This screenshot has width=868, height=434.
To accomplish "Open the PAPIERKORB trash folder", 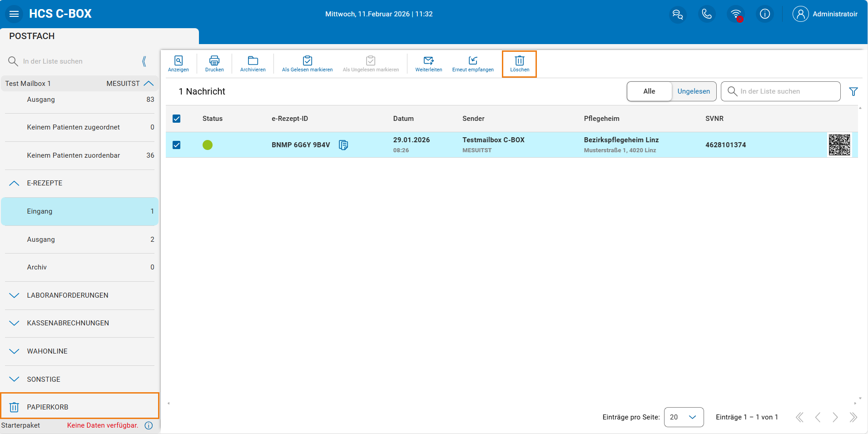I will point(80,406).
